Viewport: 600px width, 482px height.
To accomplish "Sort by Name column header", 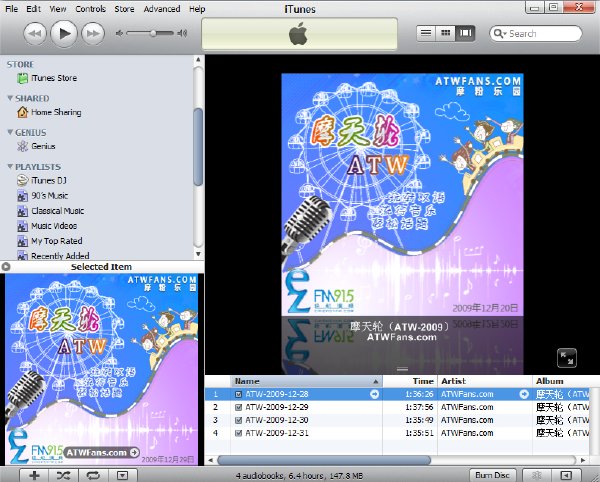I will click(x=307, y=381).
